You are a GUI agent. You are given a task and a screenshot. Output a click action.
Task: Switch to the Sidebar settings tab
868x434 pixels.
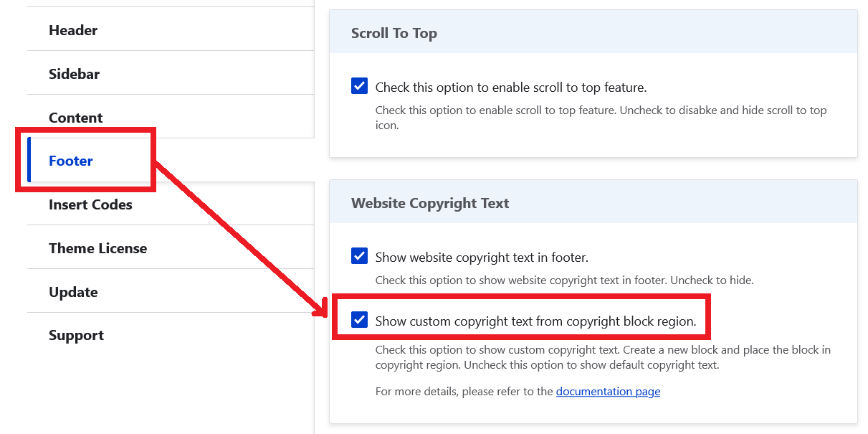[75, 73]
